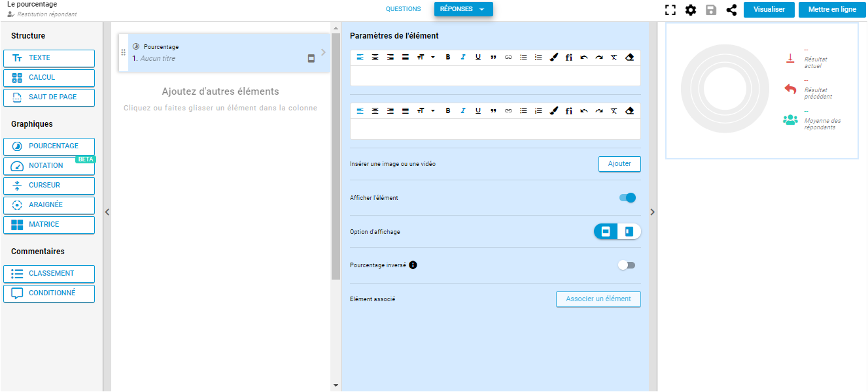Redo in first editor toolbar
This screenshot has width=868, height=392.
pos(599,57)
